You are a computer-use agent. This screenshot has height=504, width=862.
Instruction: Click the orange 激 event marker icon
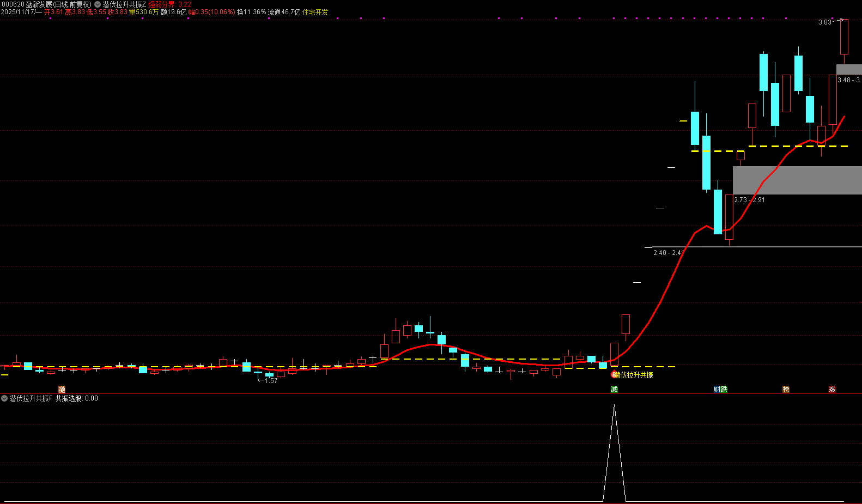click(62, 389)
